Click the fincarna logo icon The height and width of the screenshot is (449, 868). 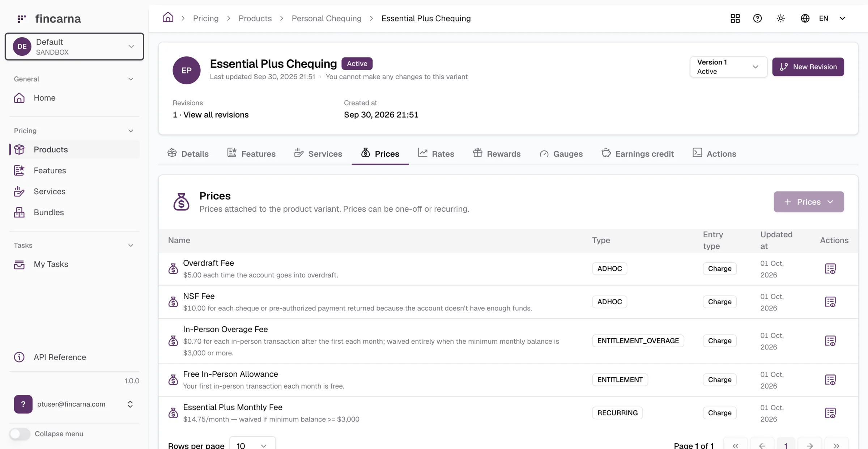(22, 18)
